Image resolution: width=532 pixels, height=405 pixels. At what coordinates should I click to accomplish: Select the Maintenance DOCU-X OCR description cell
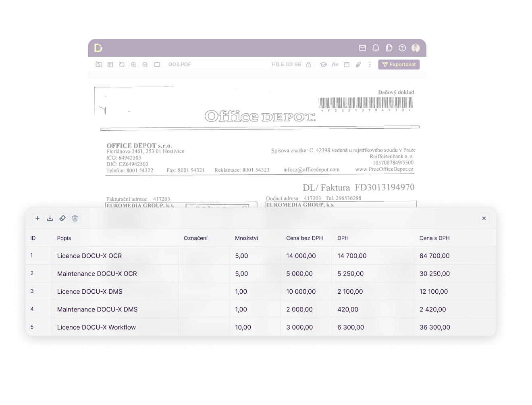coord(97,273)
